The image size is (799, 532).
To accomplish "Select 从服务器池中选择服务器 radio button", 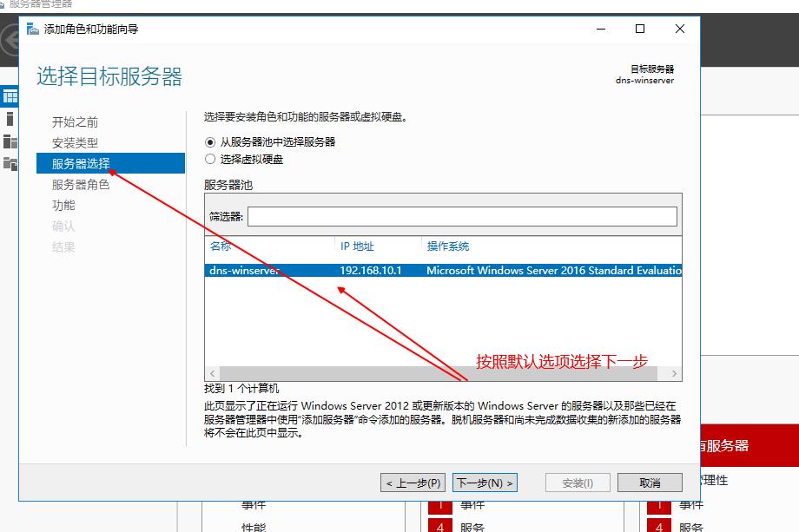I will [209, 143].
